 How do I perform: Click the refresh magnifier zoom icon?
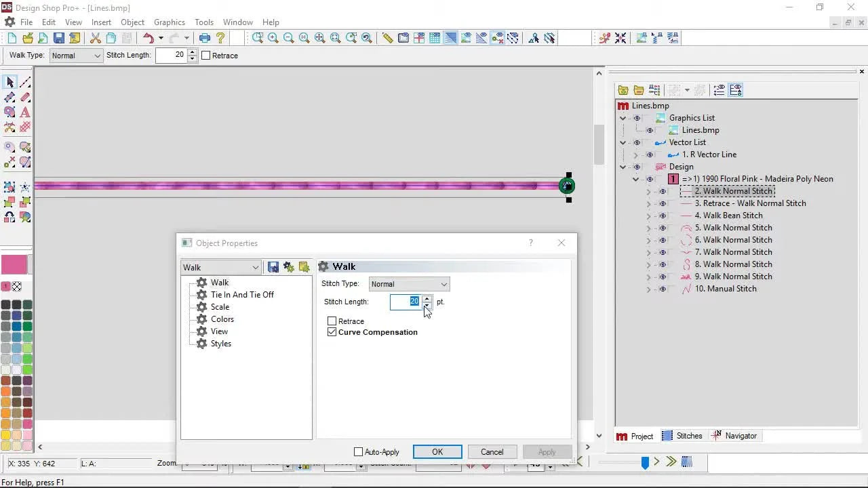pyautogui.click(x=367, y=38)
